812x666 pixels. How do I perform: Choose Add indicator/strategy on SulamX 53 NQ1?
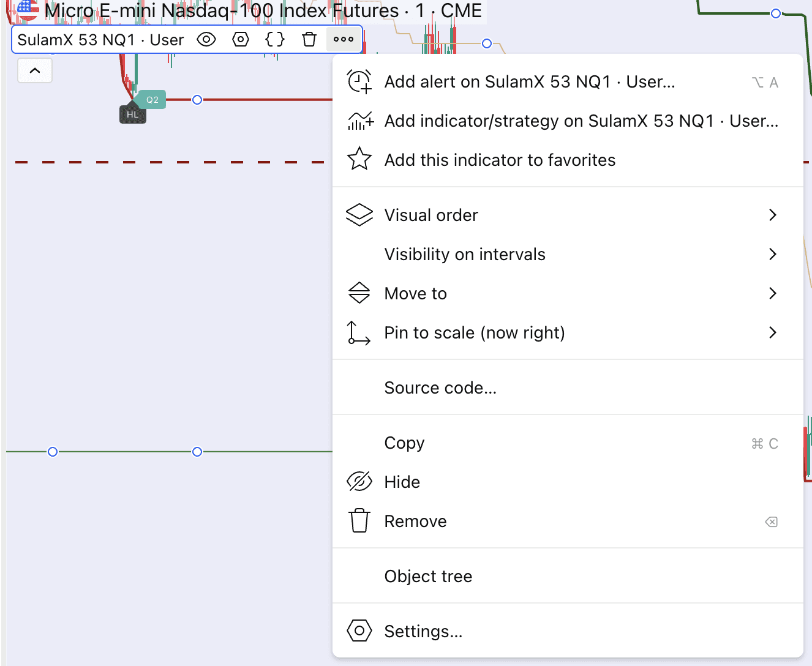[568, 121]
